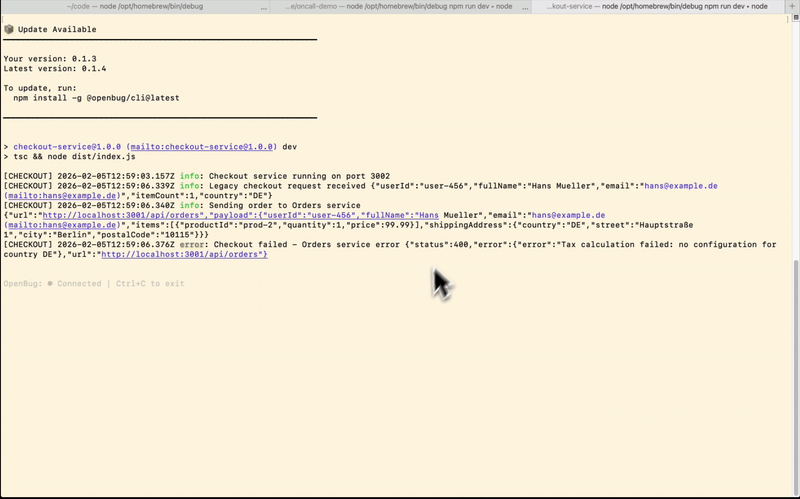Click the "To update, run:" text
The height and width of the screenshot is (499, 800).
40,88
